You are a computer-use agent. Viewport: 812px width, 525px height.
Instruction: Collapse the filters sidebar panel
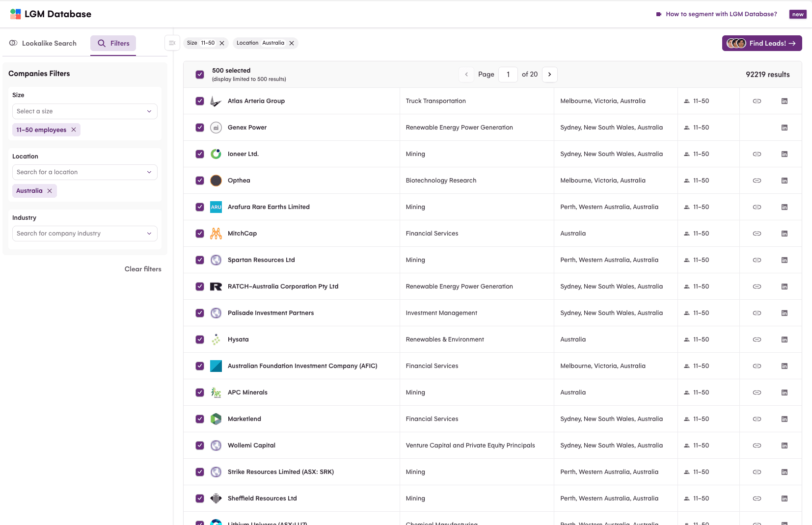click(x=172, y=43)
